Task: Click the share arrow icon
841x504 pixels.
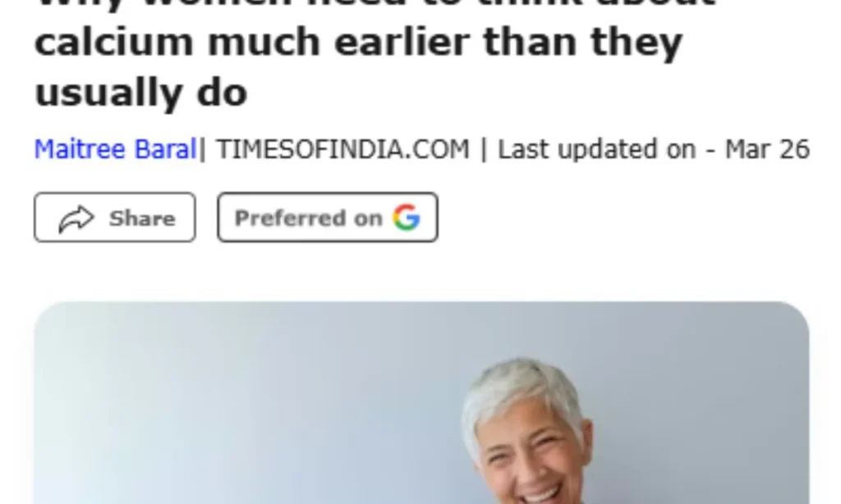Action: [x=76, y=219]
